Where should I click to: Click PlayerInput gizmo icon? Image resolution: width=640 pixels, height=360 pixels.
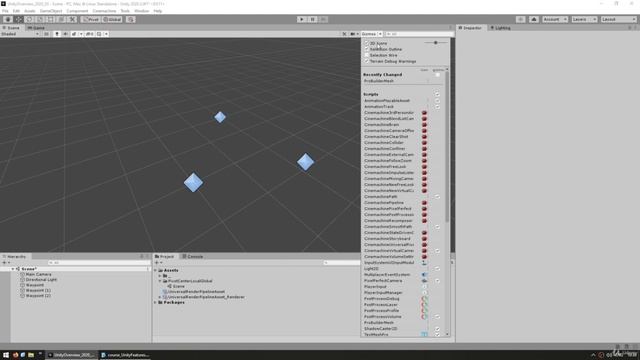click(424, 287)
